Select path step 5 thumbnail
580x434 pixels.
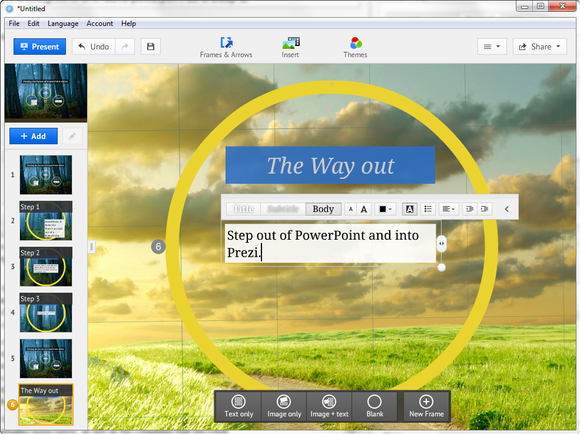tap(46, 358)
